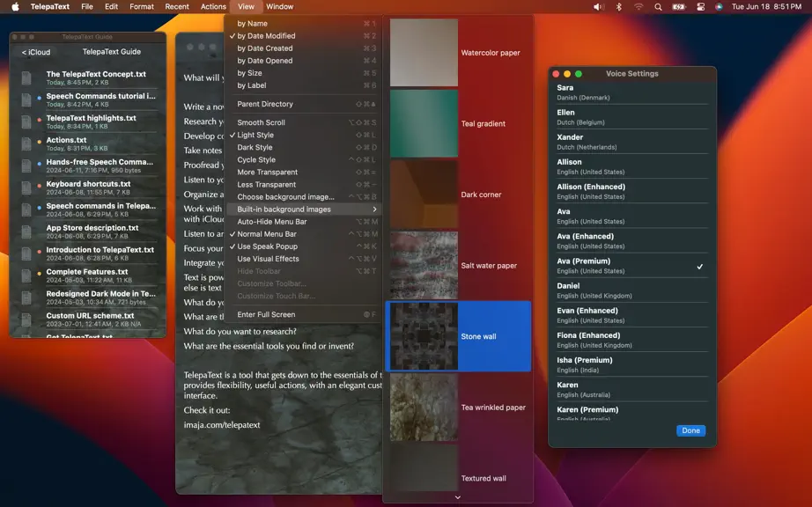Screen dimensions: 812x507
Task: Open the File menu
Action: 87,7
